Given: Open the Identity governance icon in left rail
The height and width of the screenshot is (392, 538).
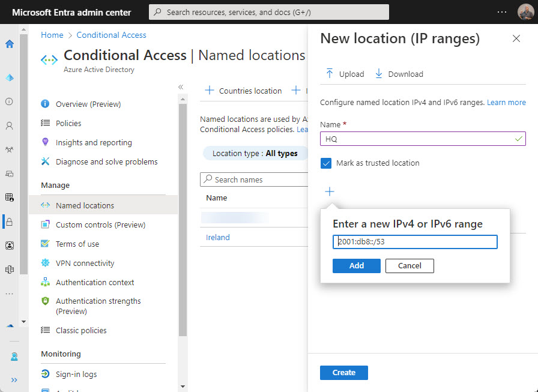Looking at the screenshot, I should 9,246.
